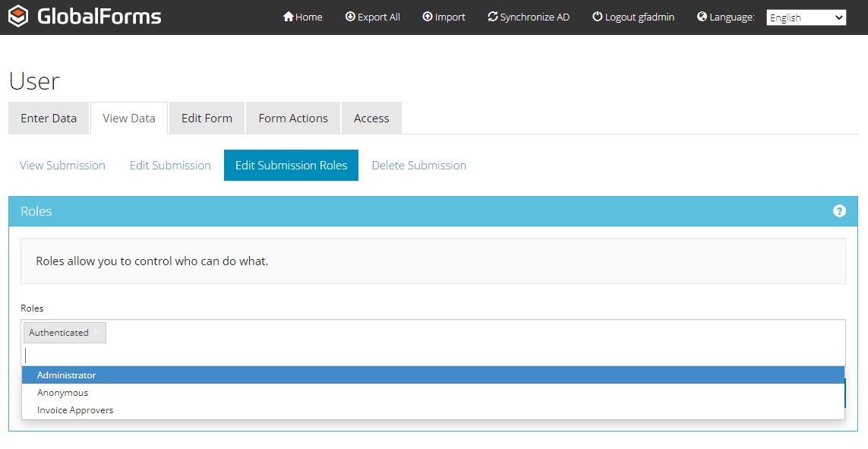Screen dimensions: 868x449
Task: Switch to the Enter Data tab
Action: tap(49, 119)
